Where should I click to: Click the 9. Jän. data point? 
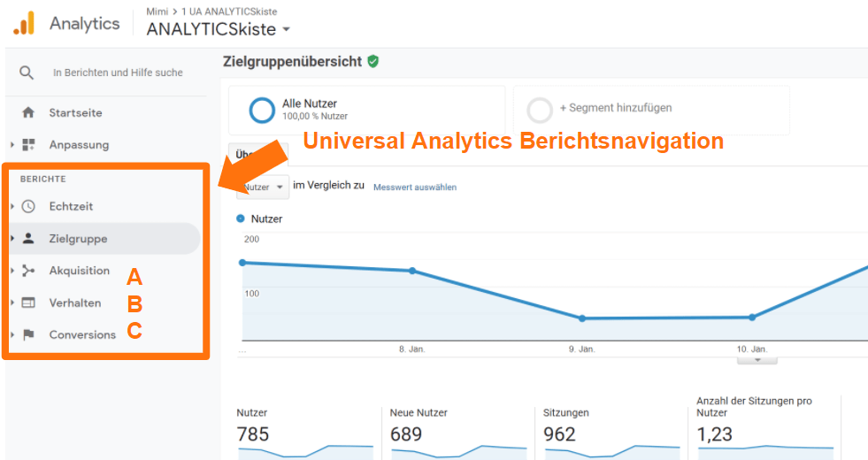pos(582,318)
